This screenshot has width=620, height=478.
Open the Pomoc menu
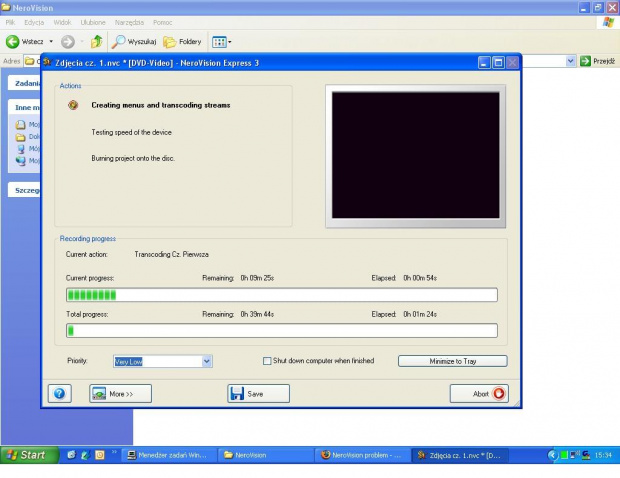pyautogui.click(x=163, y=23)
